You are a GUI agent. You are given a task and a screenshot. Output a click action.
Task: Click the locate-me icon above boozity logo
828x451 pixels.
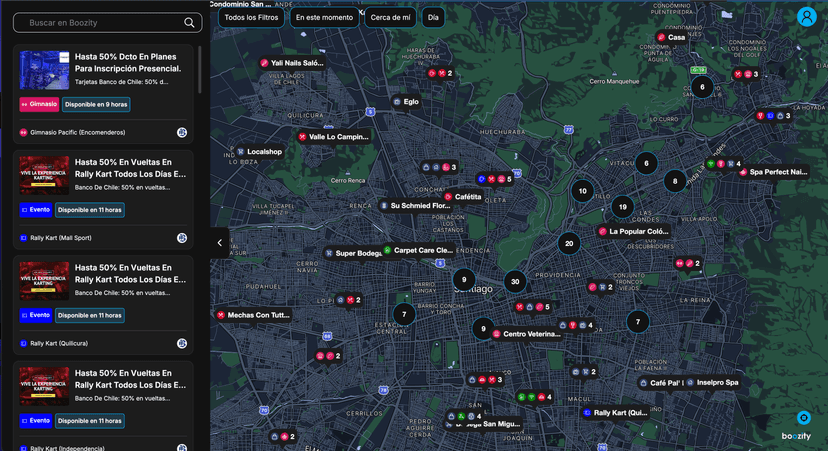click(803, 418)
